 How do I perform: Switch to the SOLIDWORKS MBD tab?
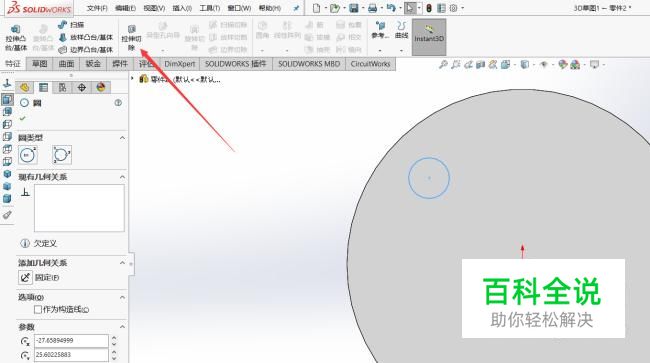pyautogui.click(x=309, y=64)
